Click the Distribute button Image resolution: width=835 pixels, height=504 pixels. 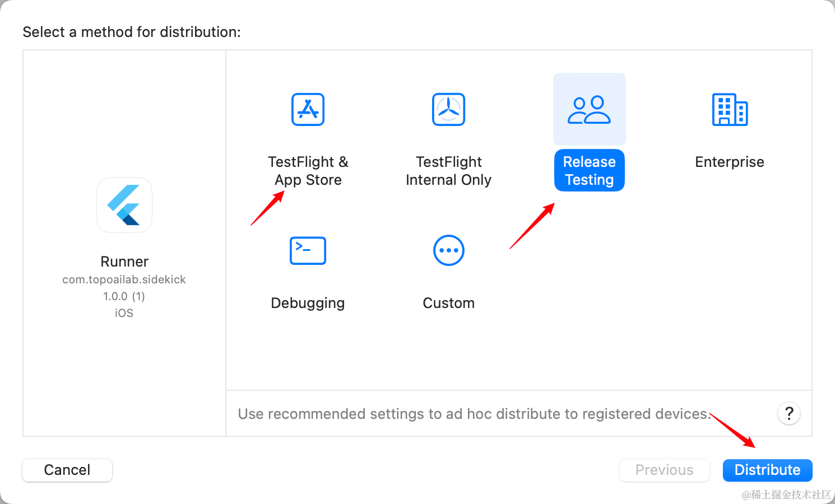(767, 470)
